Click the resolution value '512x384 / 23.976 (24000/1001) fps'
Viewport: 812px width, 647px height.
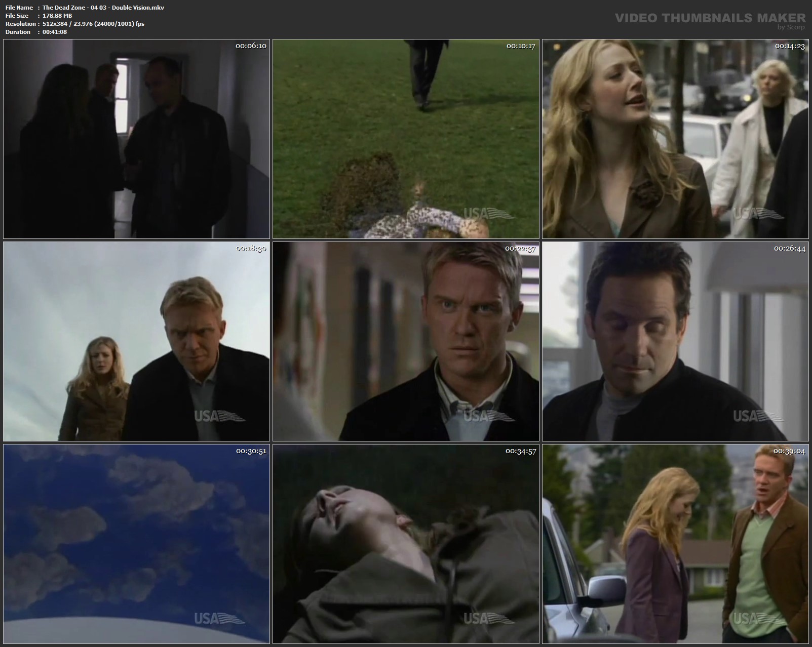93,24
